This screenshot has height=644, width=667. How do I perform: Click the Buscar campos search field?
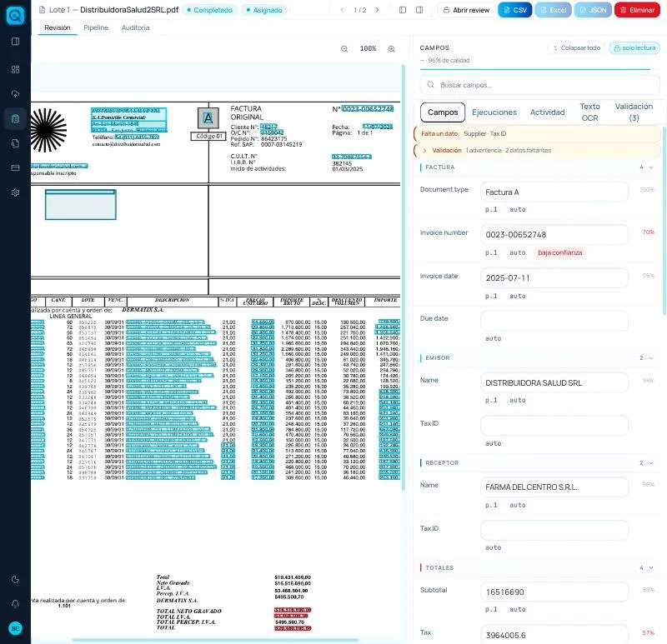tap(539, 85)
